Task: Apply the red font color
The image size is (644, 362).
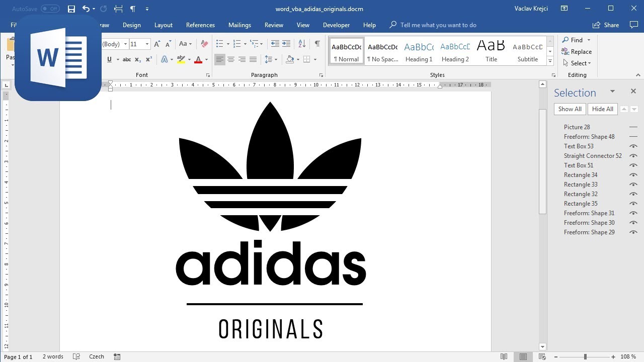Action: point(198,59)
